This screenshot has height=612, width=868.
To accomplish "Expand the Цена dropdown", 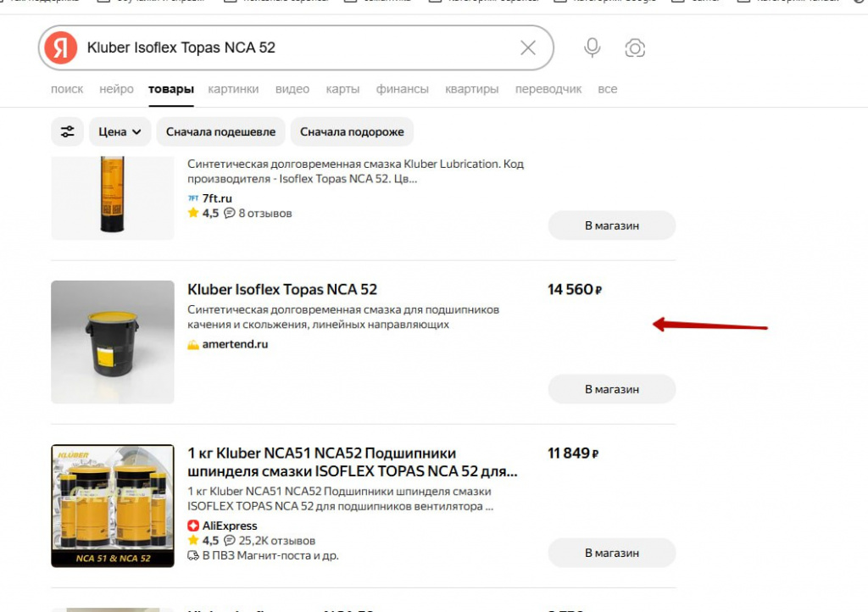I will pyautogui.click(x=120, y=131).
